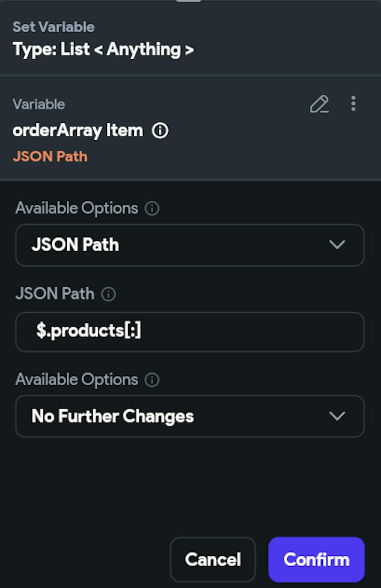
Task: Click info icon beside JSON Path field label
Action: [x=109, y=294]
